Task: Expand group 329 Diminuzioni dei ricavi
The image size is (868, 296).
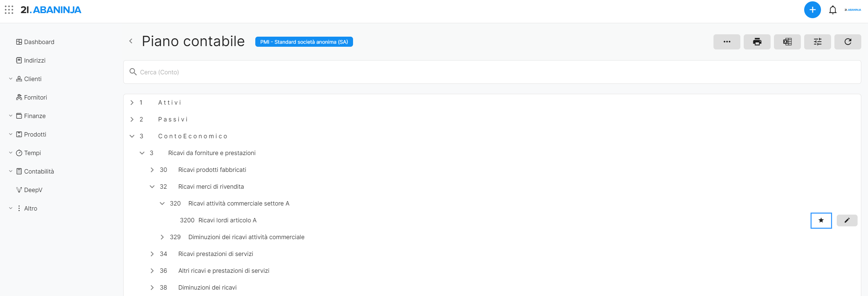Action: pos(162,237)
